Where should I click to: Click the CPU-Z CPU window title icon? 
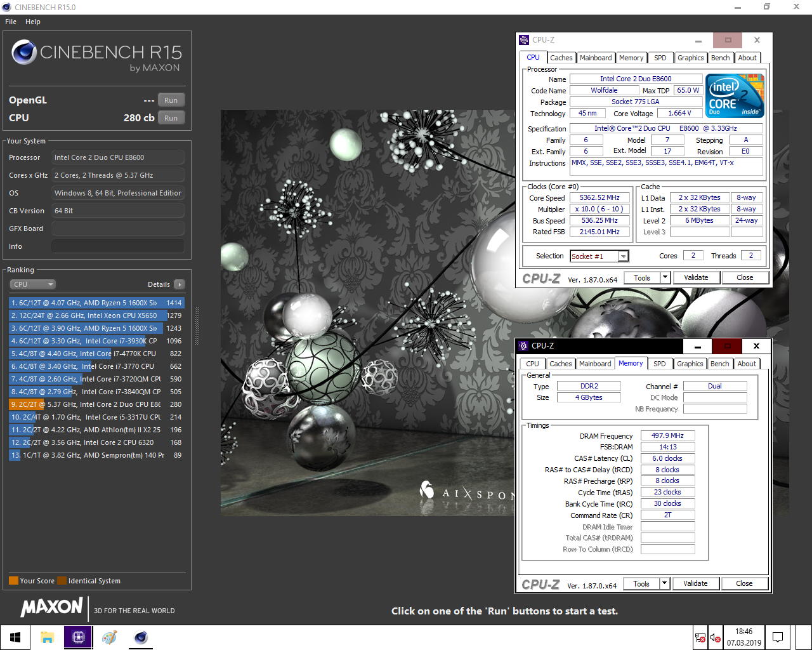click(x=524, y=40)
